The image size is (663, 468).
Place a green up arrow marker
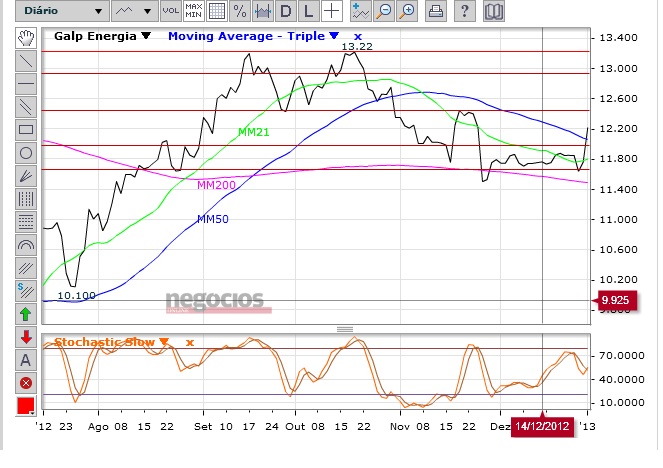(26, 314)
